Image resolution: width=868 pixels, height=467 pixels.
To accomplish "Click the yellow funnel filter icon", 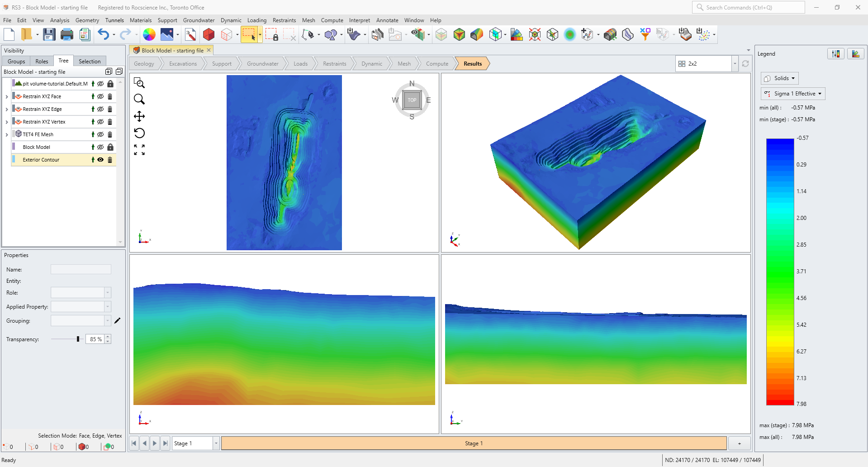I will 645,34.
